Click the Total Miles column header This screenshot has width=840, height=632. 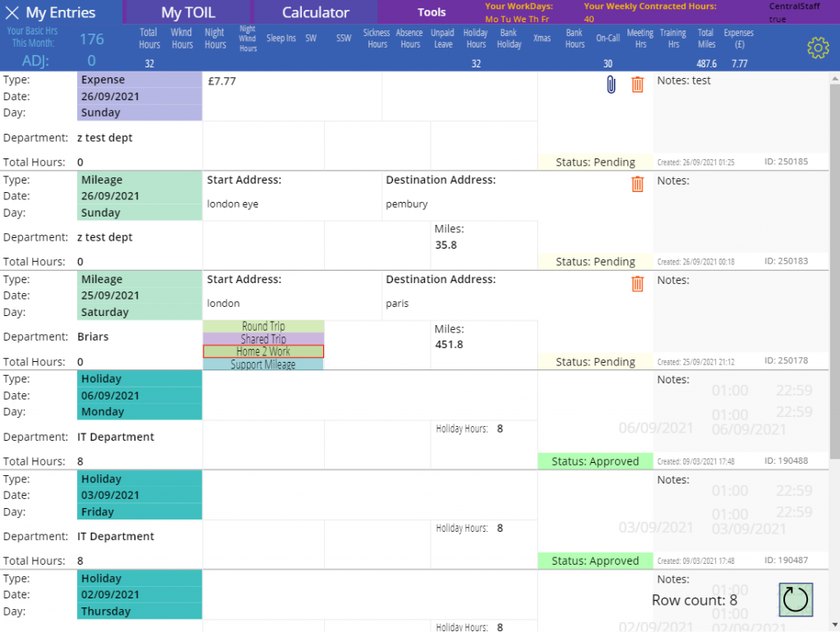coord(706,39)
